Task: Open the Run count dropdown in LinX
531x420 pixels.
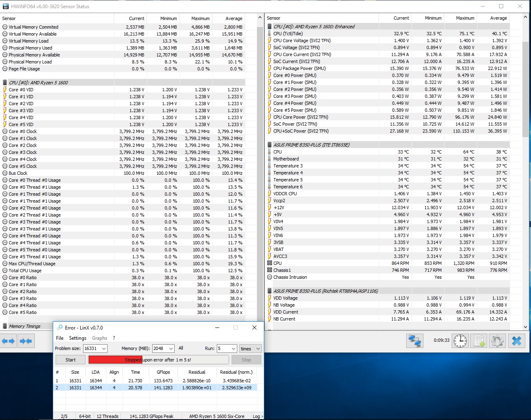Action: (234, 348)
